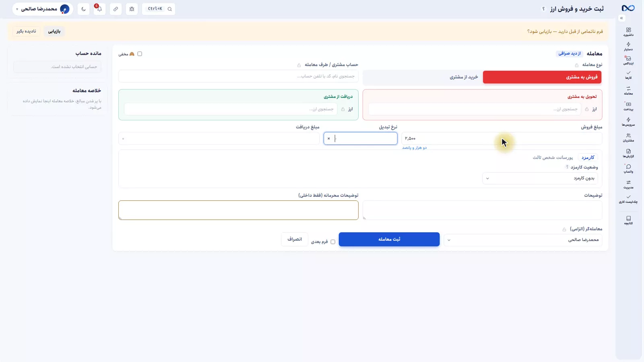Open the سرویس‌ها (services) sidebar icon
Screen dimensions: 644x362
point(628,122)
